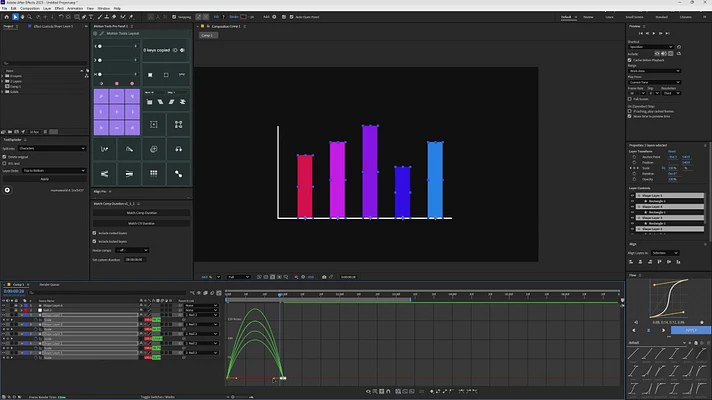The height and width of the screenshot is (400, 712).
Task: Click snapshot camera icon below viewer
Action: [324, 277]
